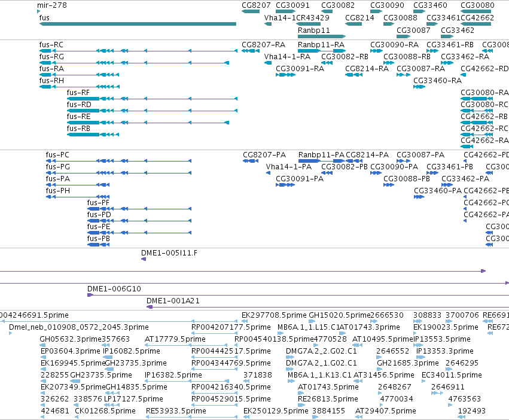Click the GH15020.5prime EST label
Screen dimensions: 509x420
[x=340, y=315]
